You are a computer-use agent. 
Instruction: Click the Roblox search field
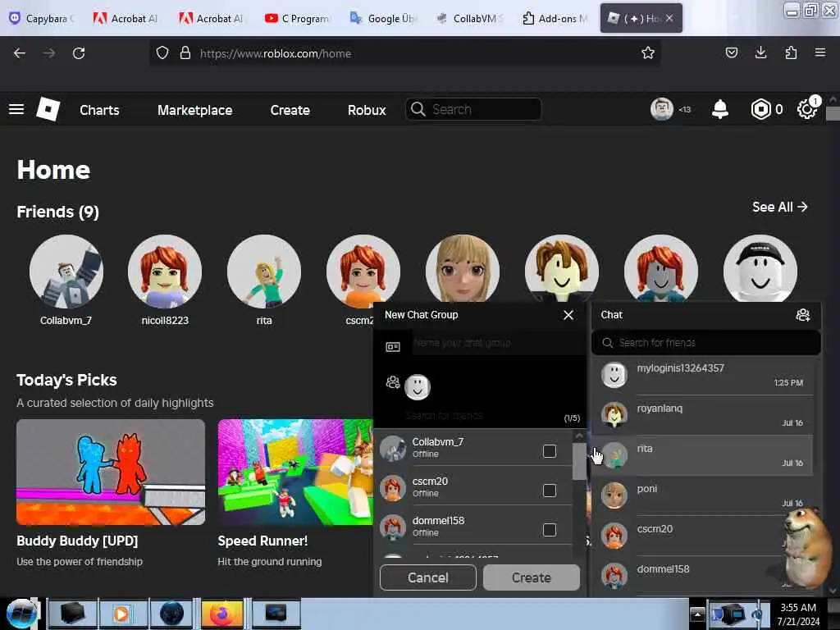(473, 109)
